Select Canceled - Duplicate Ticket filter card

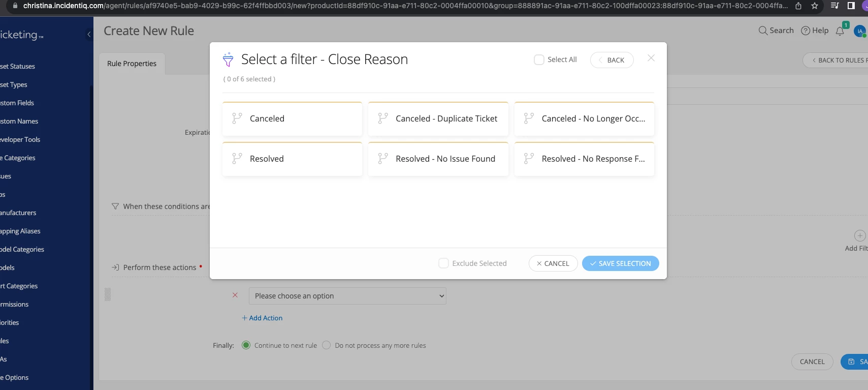(x=438, y=118)
